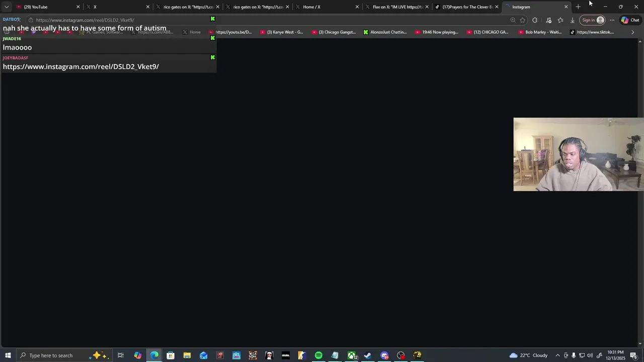Open Task View on the taskbar

pyautogui.click(x=121, y=355)
